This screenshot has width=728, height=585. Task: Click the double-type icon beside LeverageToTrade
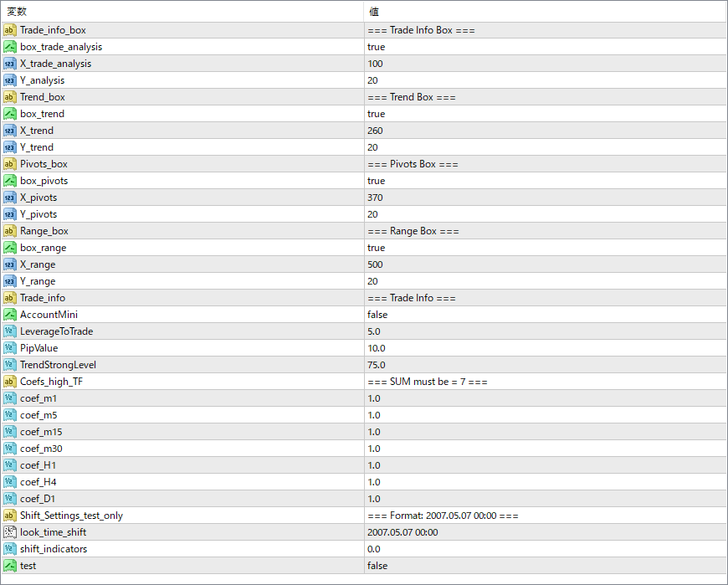click(10, 331)
